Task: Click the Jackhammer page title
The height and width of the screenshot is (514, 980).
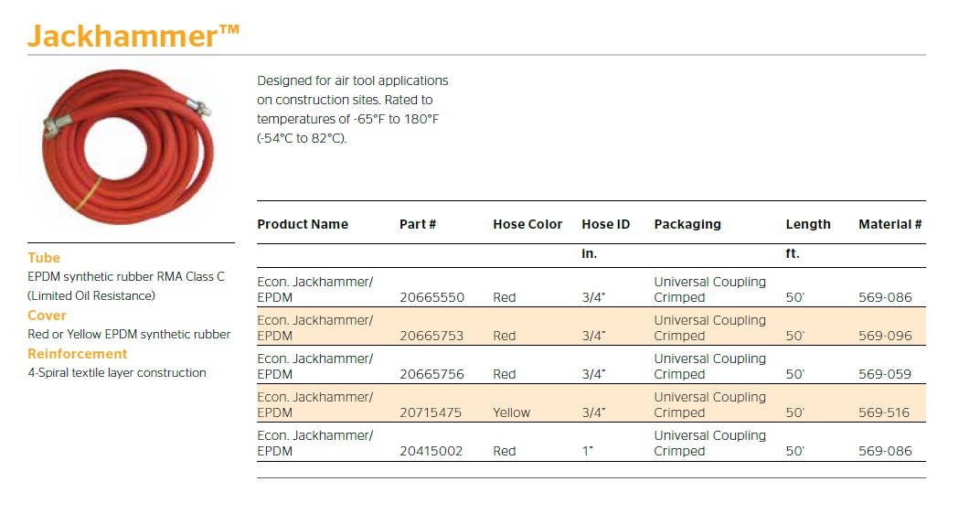Action: (x=133, y=36)
